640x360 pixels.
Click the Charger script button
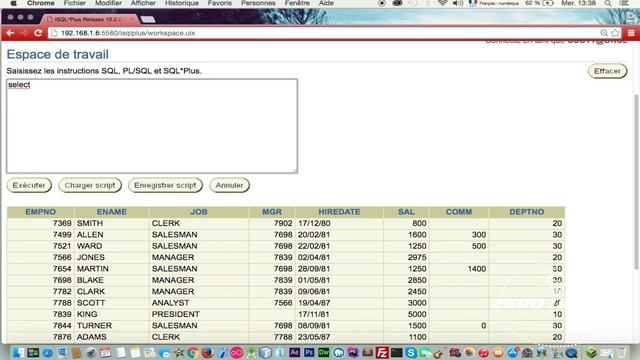pyautogui.click(x=90, y=185)
